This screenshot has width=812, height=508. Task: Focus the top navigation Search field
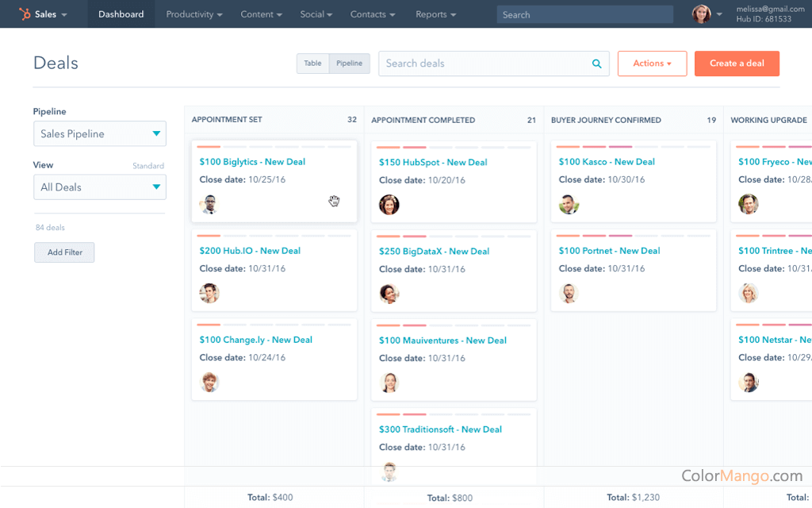pos(584,14)
